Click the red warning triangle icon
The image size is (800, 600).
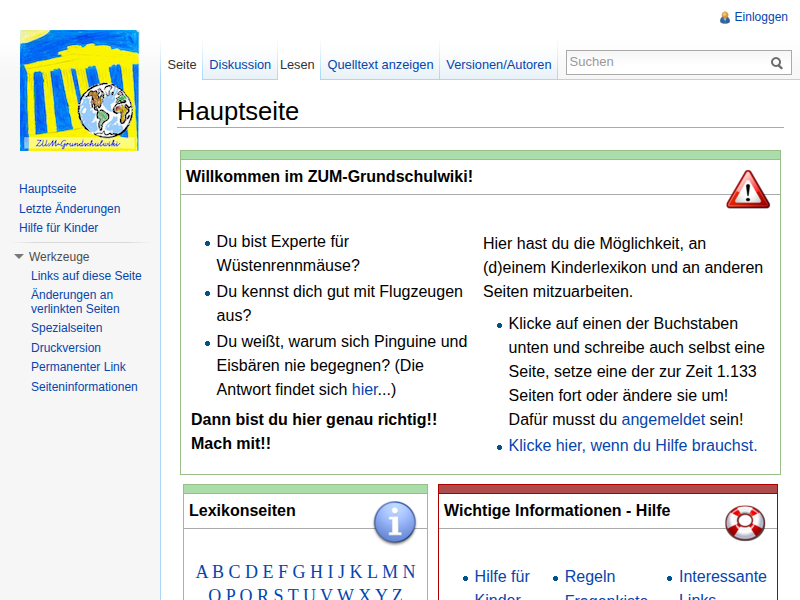tap(747, 190)
